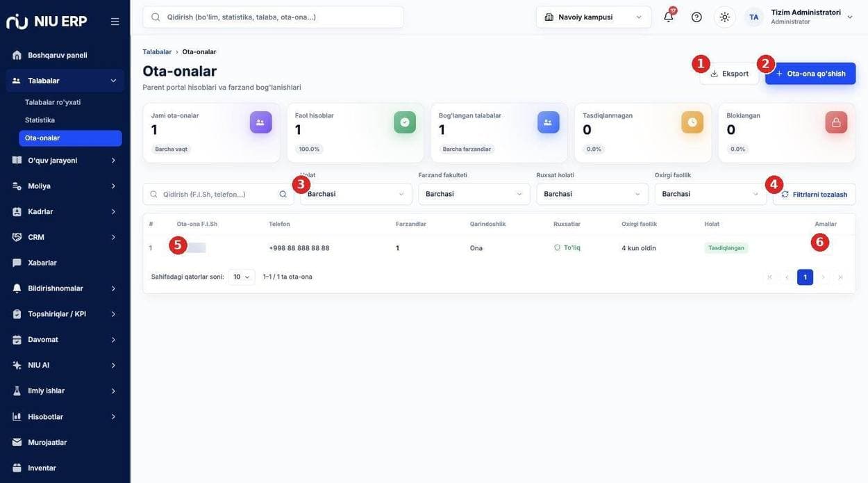This screenshot has width=868, height=483.
Task: Click the Murojaatlar envelope icon
Action: pos(17,442)
